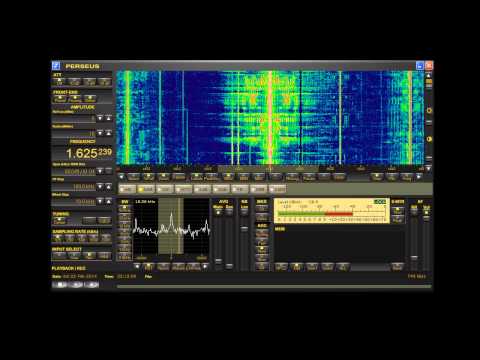
Task: Increase the amplitude Ref Level value
Action: tap(109, 118)
